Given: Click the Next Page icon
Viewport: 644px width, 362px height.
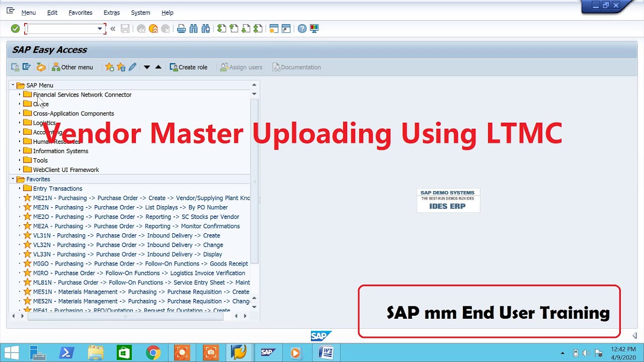Looking at the screenshot, I should 246,29.
